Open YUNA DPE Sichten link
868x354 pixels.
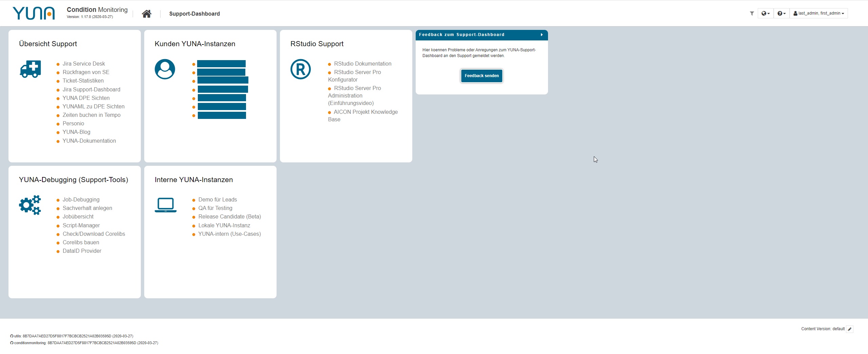(x=86, y=98)
